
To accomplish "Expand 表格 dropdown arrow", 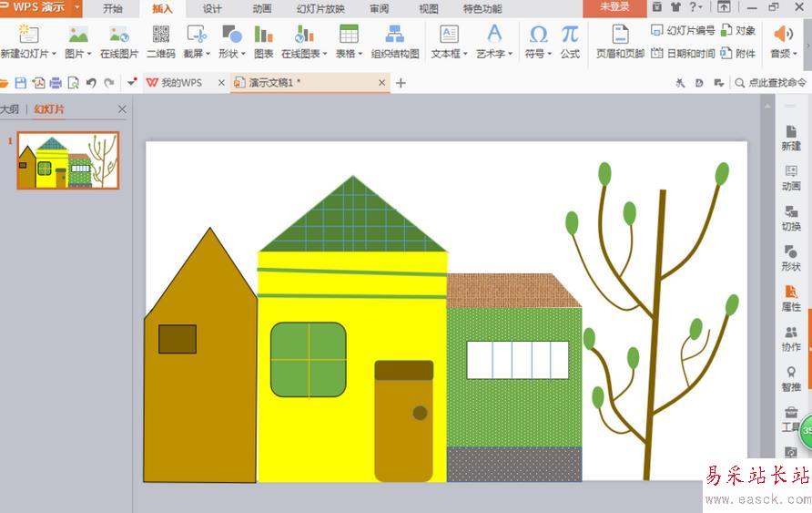I will tap(360, 54).
